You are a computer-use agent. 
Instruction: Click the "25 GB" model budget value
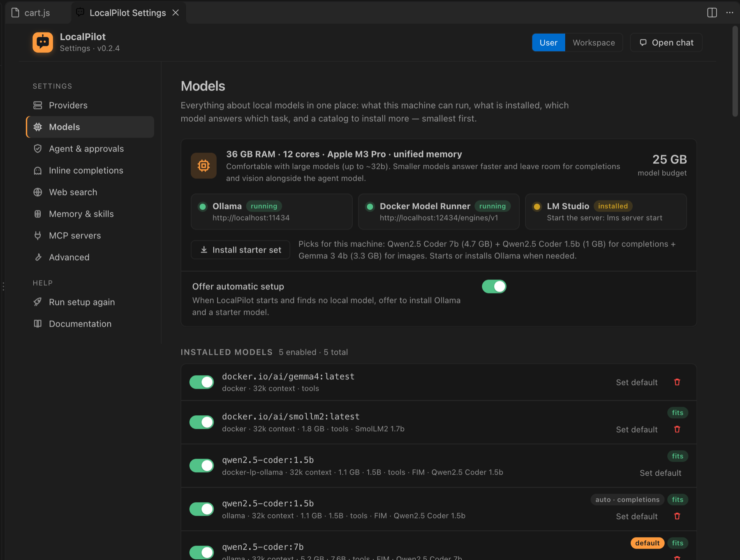click(670, 160)
